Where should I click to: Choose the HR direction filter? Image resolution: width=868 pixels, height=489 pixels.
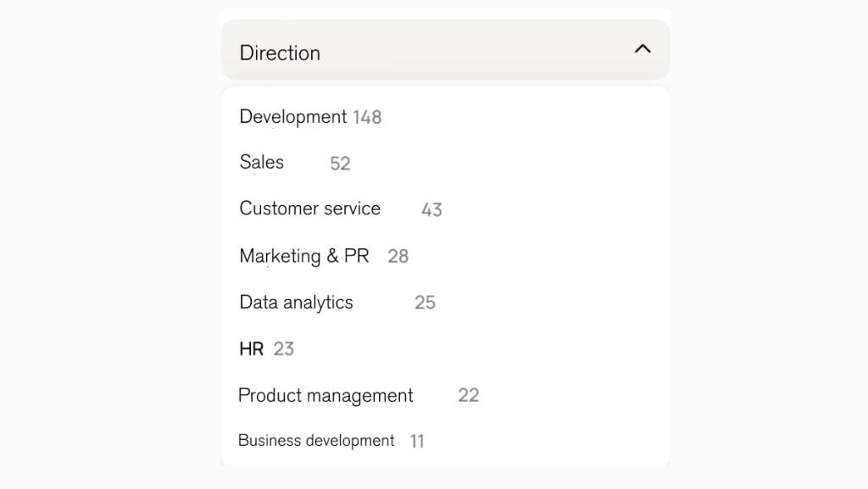(x=251, y=349)
